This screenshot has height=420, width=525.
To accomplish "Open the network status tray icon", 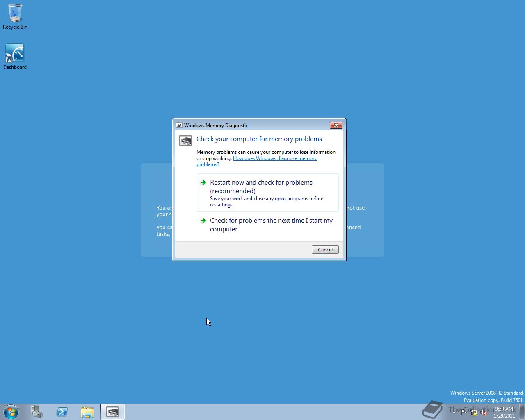I will (x=473, y=412).
